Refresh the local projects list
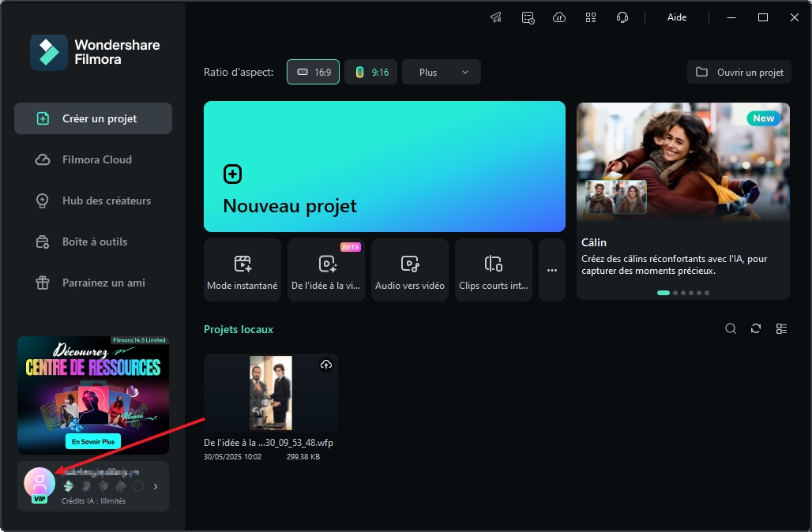 pos(756,329)
